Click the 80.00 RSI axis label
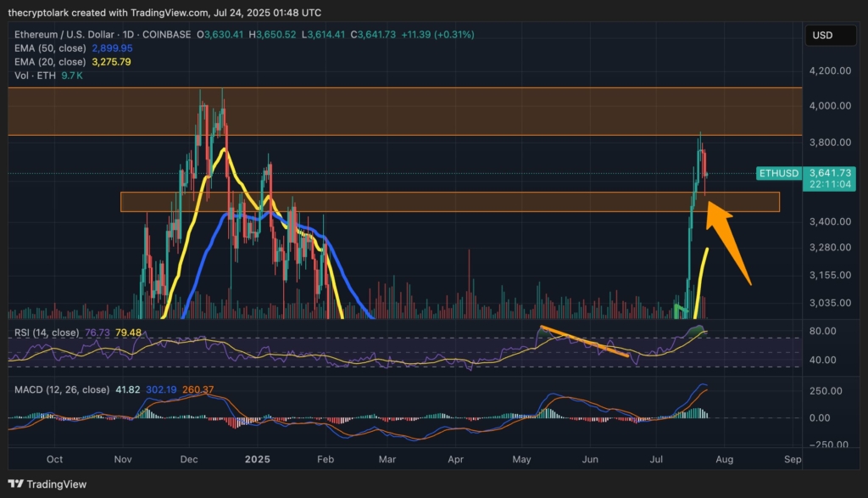Screen dimensions: 868x498 (x=822, y=331)
